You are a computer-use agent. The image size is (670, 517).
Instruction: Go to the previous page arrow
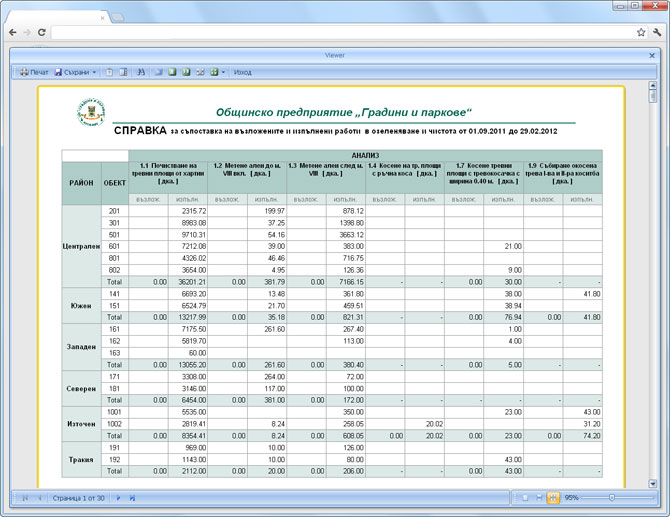click(x=40, y=498)
